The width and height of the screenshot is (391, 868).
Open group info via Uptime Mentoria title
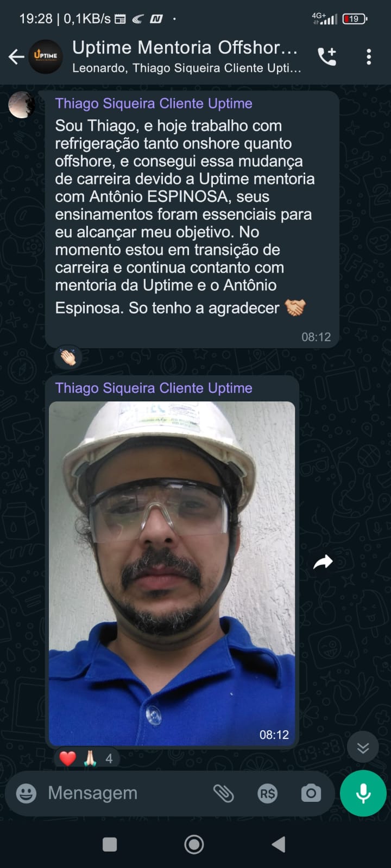(185, 48)
